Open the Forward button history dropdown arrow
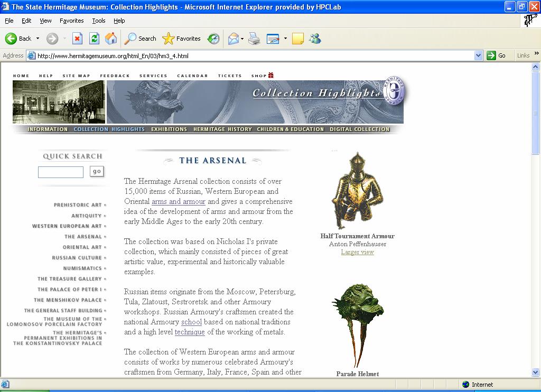This screenshot has height=392, width=541. pyautogui.click(x=64, y=39)
